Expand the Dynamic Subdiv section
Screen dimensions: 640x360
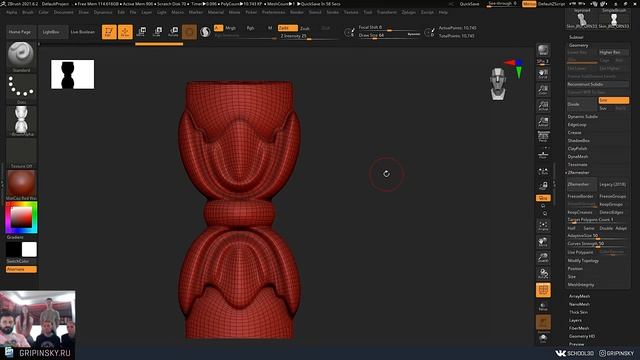tap(582, 116)
